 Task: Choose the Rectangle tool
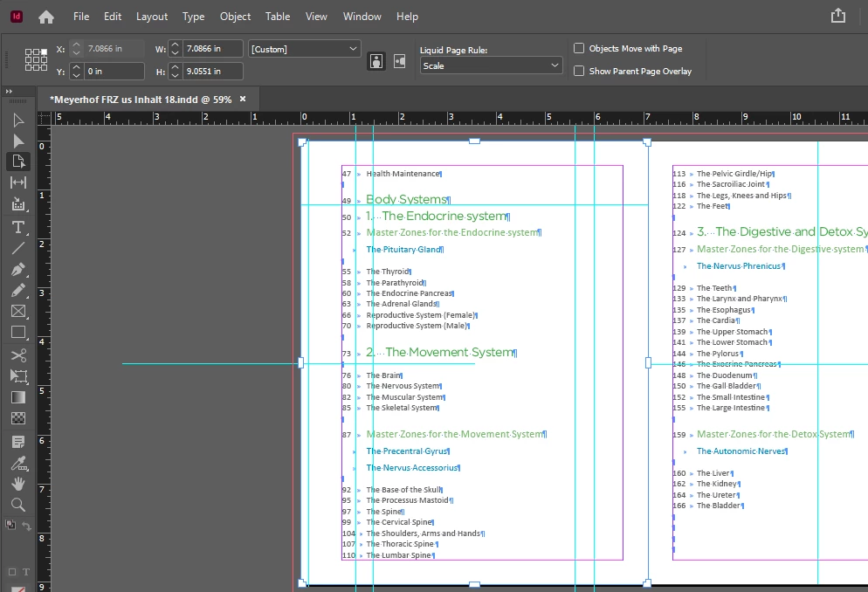(18, 332)
